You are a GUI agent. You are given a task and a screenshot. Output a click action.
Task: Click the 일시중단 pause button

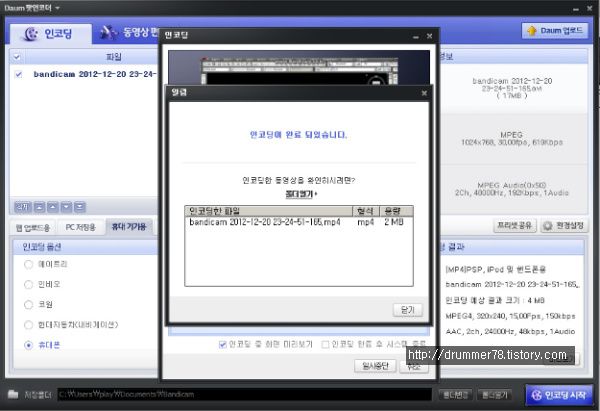(375, 366)
